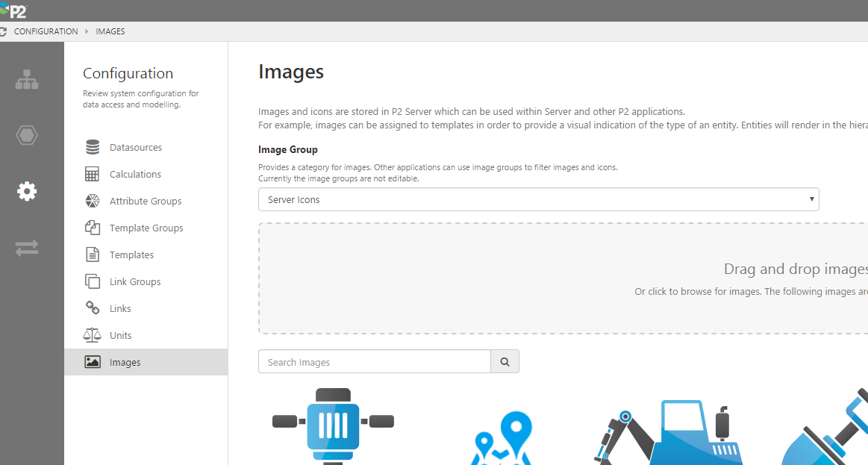Click the Configuration breadcrumb link
This screenshot has width=868, height=465.
46,31
